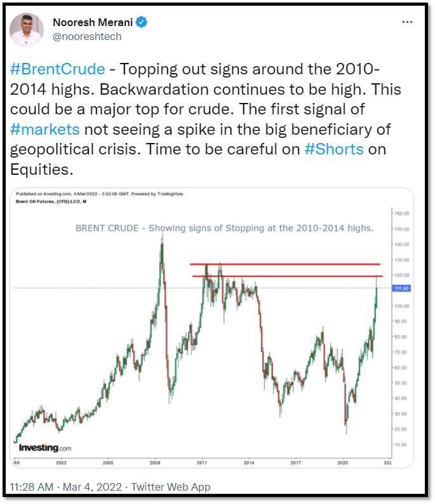Click the 160.00 price axis label
Viewport: 435px width, 504px height.
point(402,214)
